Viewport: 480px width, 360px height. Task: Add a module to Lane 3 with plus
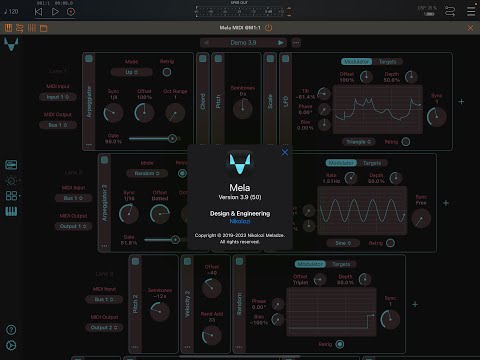click(415, 304)
